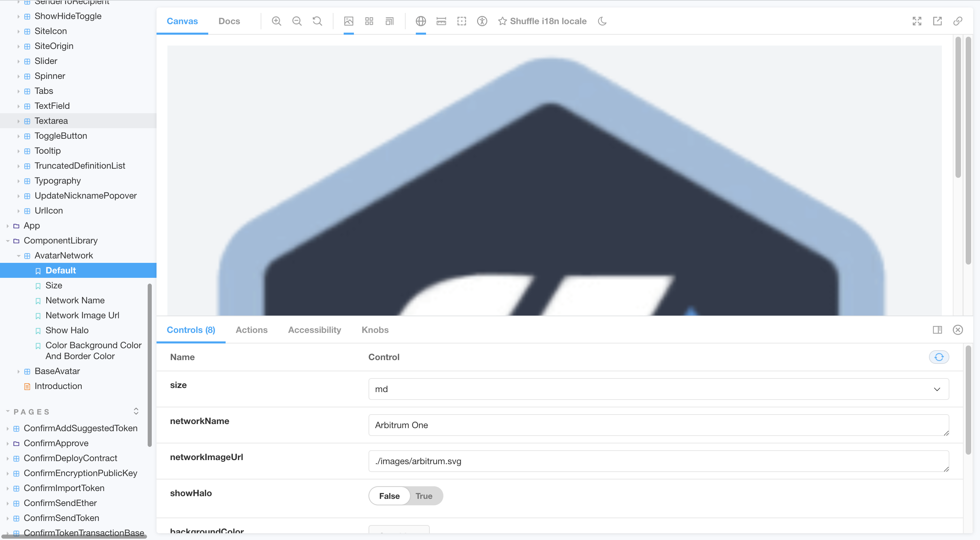Click the zoom out magnifier icon
980x540 pixels.
coord(297,21)
